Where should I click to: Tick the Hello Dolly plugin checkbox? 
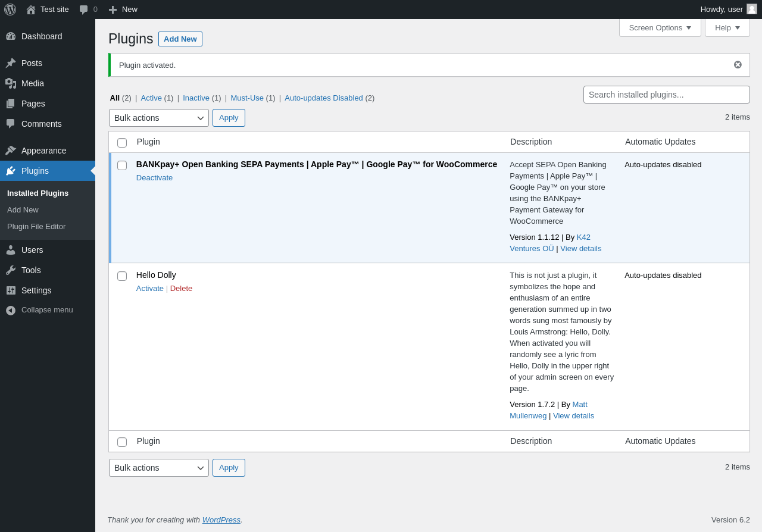122,276
